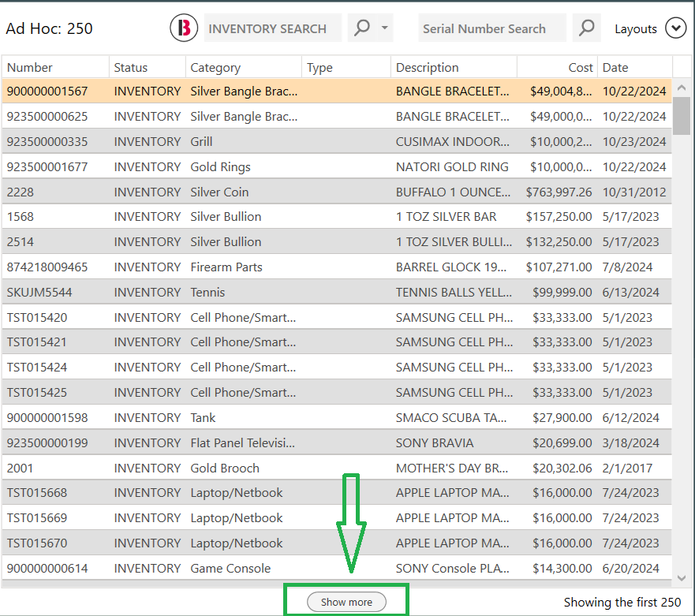
Task: Select the Grill category row
Action: tap(337, 141)
